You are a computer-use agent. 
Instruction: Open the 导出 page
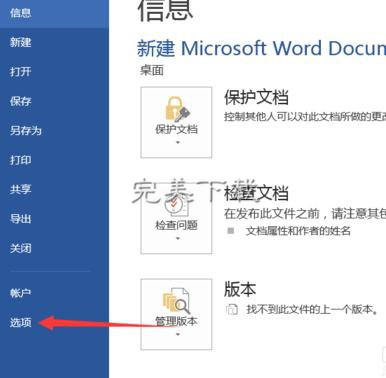pyautogui.click(x=20, y=219)
